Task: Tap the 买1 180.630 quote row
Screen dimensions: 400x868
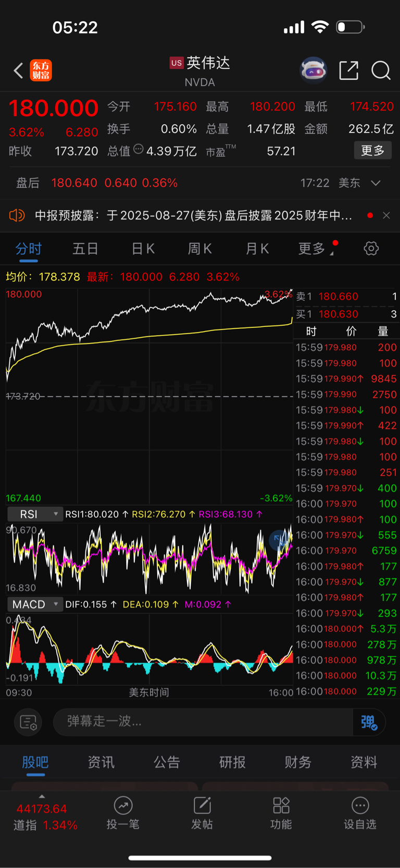Action: point(346,314)
